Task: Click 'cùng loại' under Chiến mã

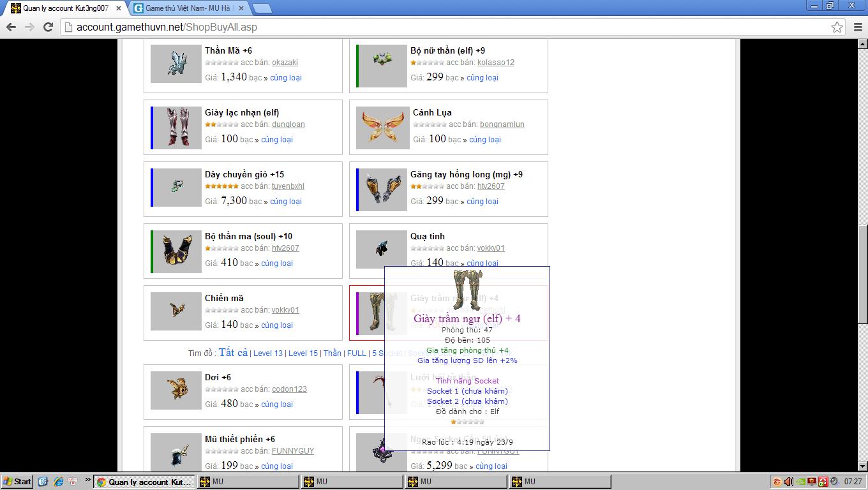Action: tap(277, 325)
